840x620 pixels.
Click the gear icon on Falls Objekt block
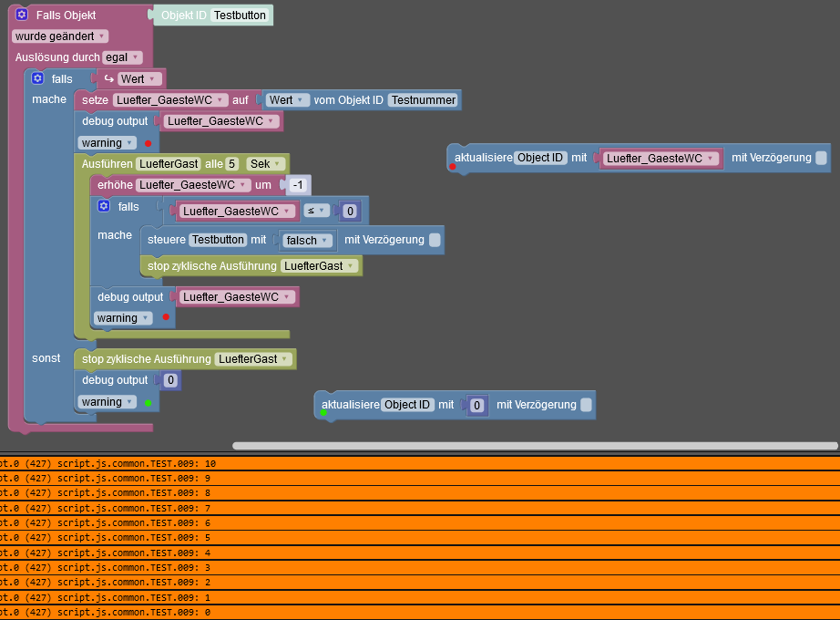pyautogui.click(x=22, y=15)
